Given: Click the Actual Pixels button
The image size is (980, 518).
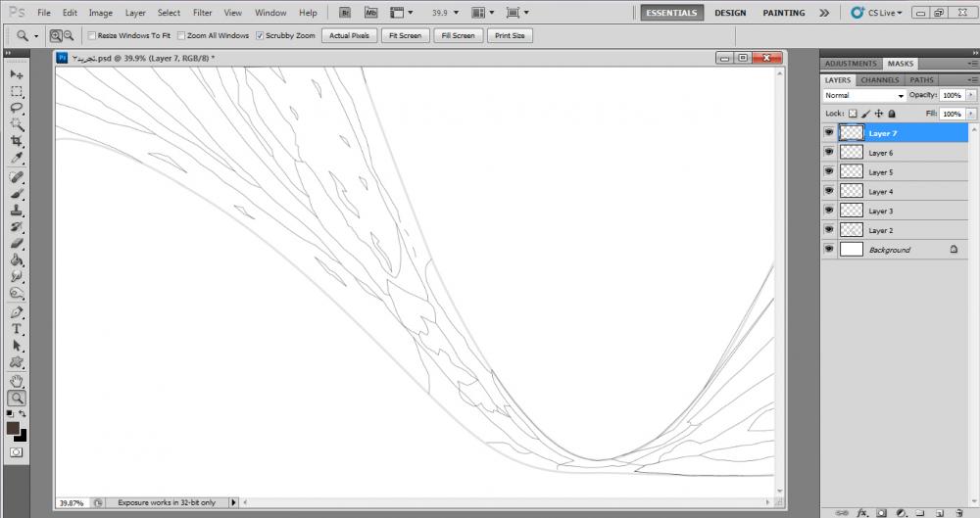Looking at the screenshot, I should [x=349, y=35].
